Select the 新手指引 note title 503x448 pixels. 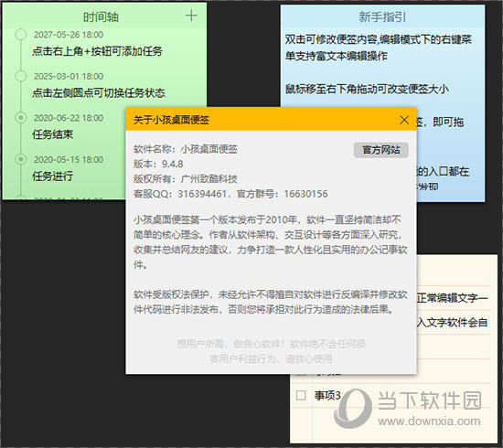382,16
